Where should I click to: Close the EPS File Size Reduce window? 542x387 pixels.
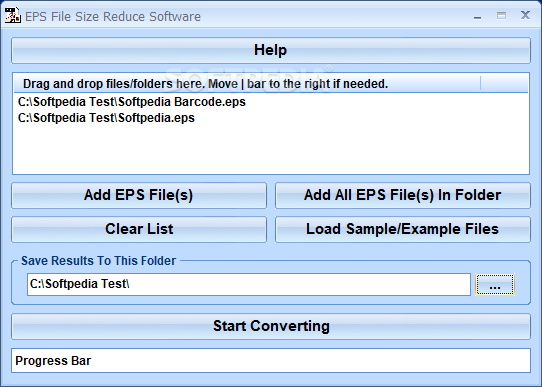(x=525, y=15)
